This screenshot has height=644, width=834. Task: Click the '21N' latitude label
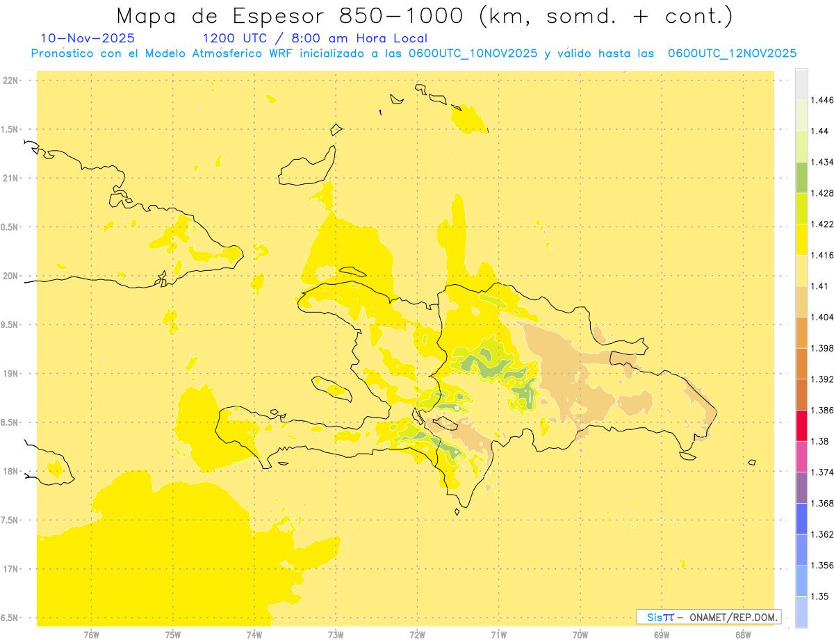(x=10, y=179)
